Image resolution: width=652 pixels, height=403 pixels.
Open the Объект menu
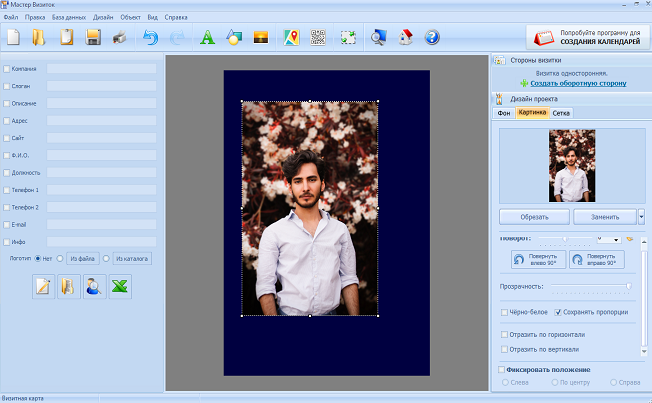[x=131, y=17]
